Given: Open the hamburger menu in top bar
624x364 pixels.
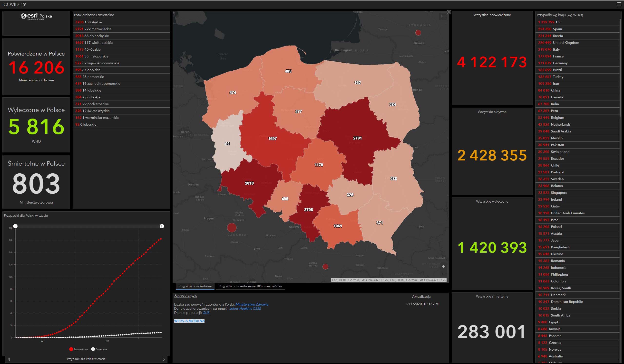Looking at the screenshot, I should point(619,4).
